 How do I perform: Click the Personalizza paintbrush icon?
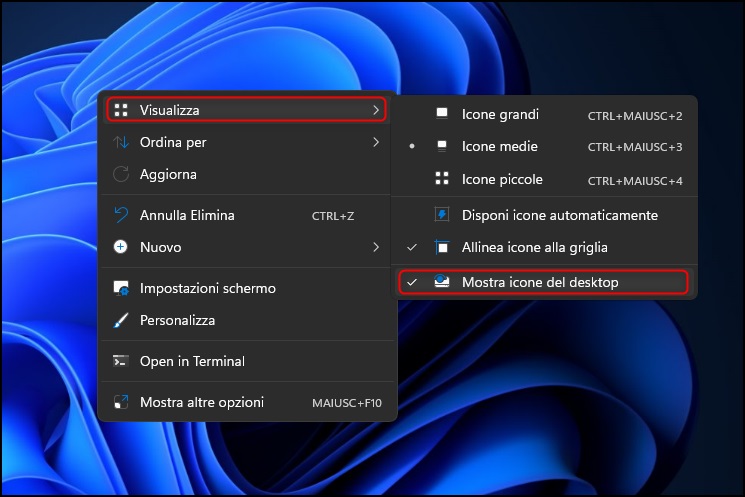pyautogui.click(x=121, y=320)
